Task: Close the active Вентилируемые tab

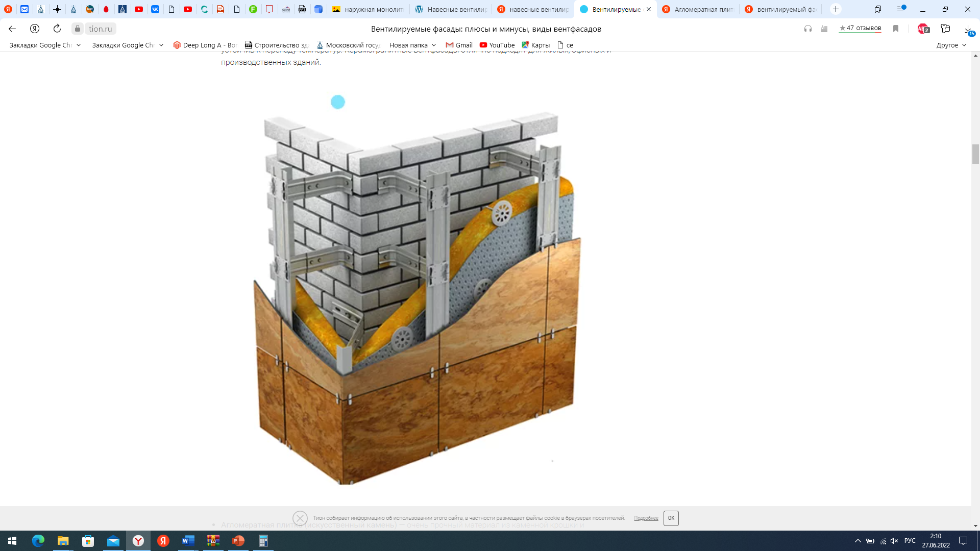Action: pos(649,9)
